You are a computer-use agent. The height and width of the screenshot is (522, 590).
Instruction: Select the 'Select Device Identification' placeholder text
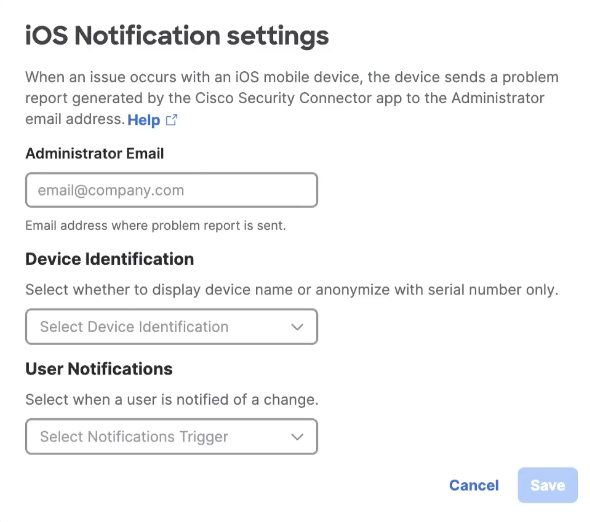(134, 327)
